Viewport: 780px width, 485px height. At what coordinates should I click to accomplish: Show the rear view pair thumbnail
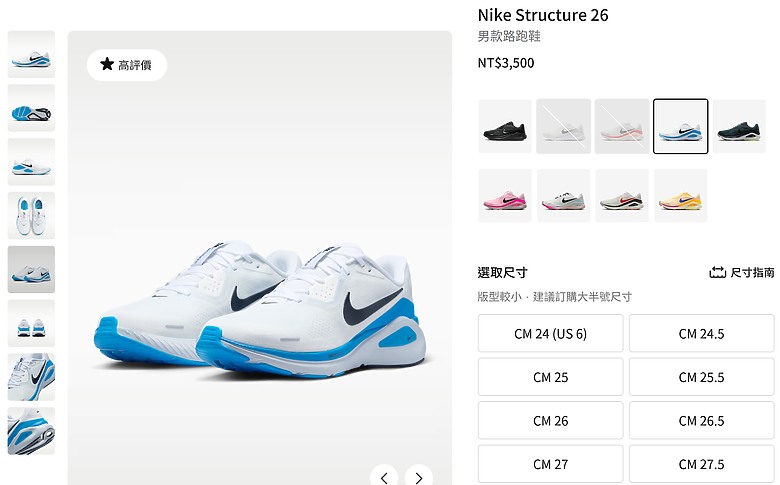pos(31,323)
